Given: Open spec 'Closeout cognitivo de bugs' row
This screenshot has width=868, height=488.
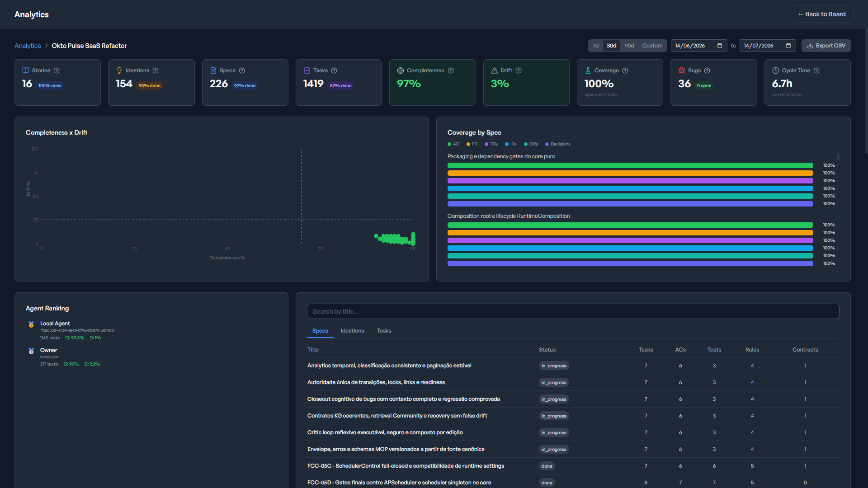Looking at the screenshot, I should coord(573,399).
